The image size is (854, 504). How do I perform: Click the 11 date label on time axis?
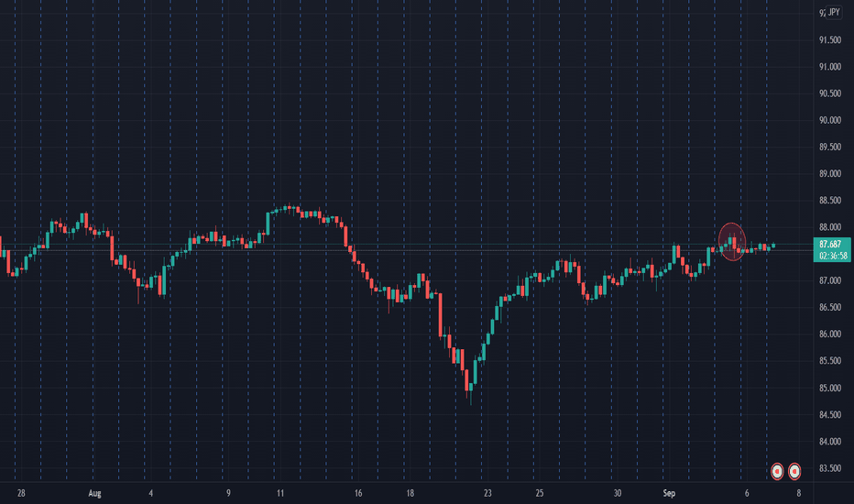pyautogui.click(x=280, y=493)
